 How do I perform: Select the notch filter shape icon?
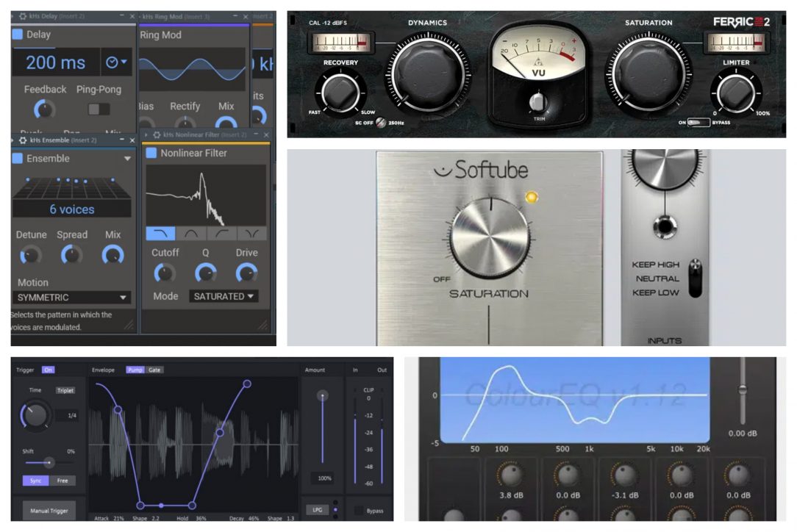click(251, 234)
